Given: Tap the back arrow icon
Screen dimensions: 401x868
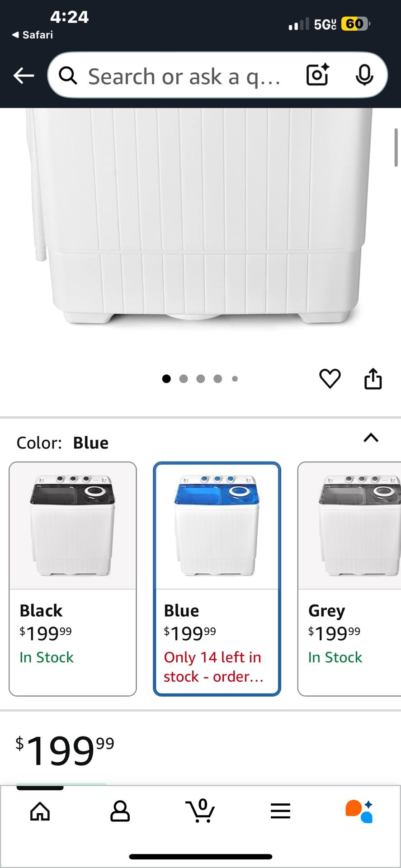Looking at the screenshot, I should (24, 75).
